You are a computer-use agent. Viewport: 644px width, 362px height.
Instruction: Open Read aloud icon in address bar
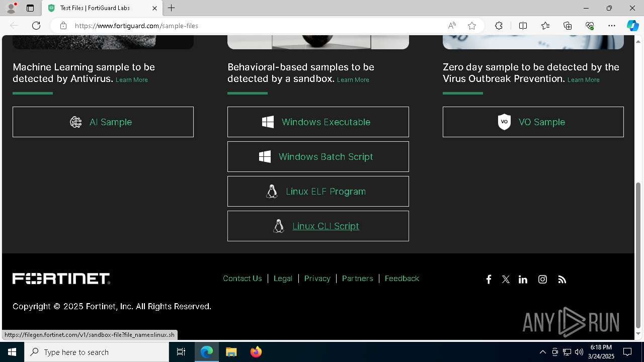452,26
